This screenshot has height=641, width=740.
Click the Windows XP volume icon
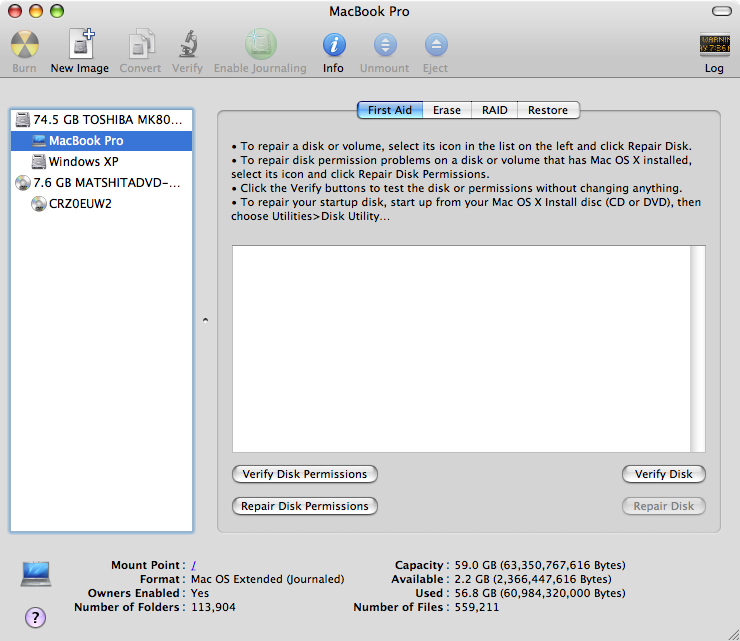pos(39,161)
